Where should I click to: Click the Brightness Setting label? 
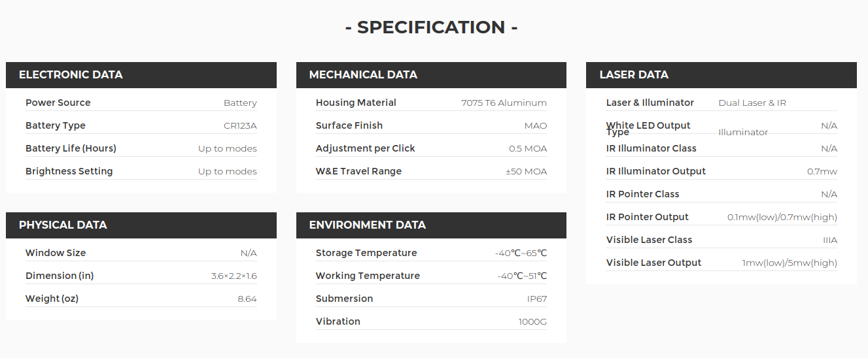69,171
